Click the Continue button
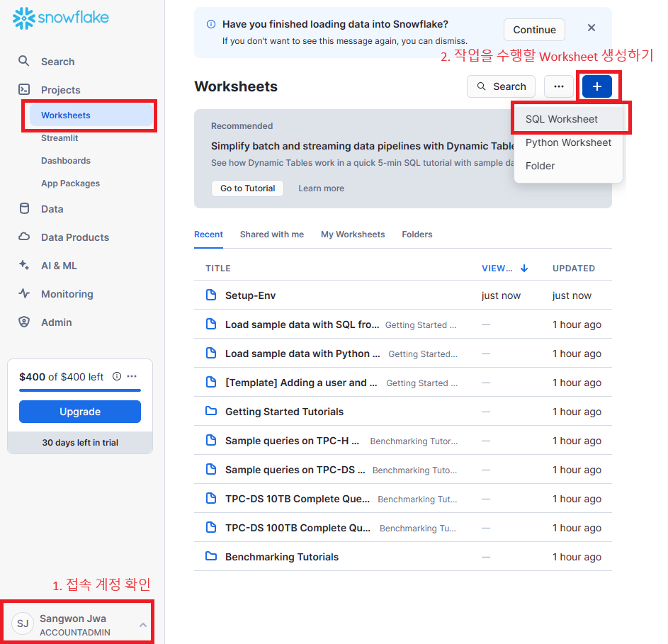This screenshot has width=668, height=644. 534,30
